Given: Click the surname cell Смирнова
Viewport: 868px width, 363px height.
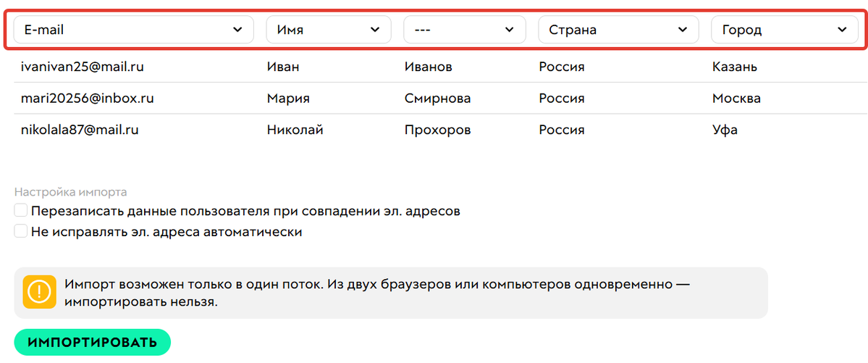Looking at the screenshot, I should click(x=438, y=99).
